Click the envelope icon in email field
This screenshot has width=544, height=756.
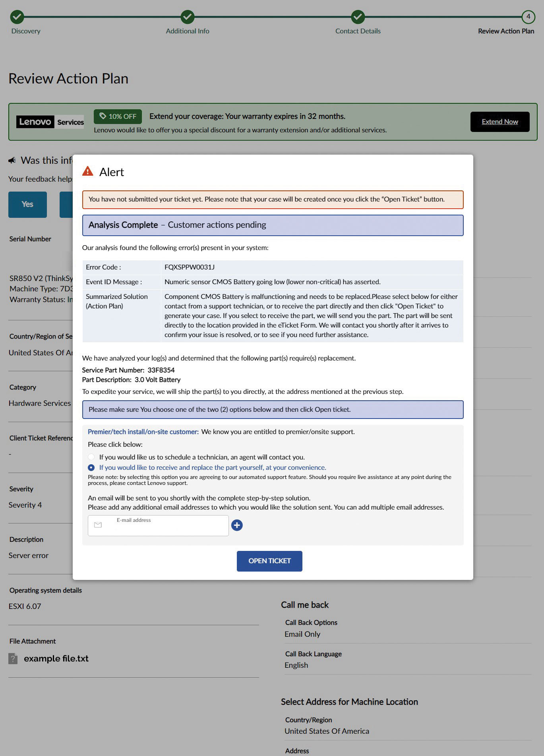tap(98, 525)
